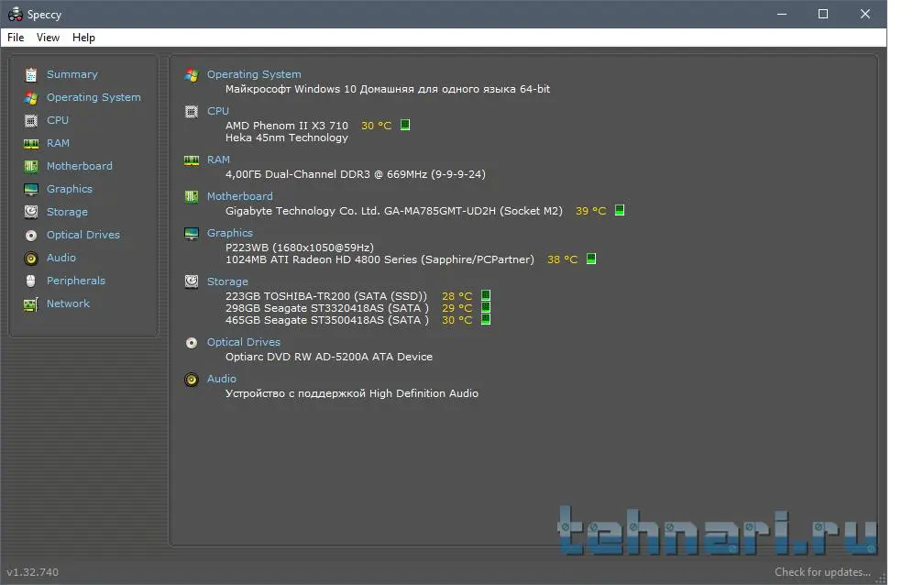The height and width of the screenshot is (585, 924).
Task: Click the green indicator beside Radeon 38 °C
Action: (x=591, y=259)
